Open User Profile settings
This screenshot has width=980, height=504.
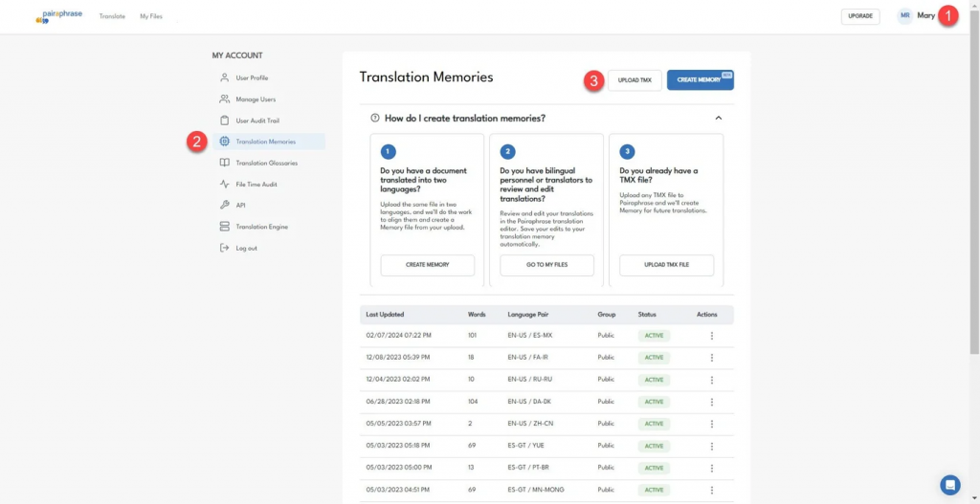(252, 78)
